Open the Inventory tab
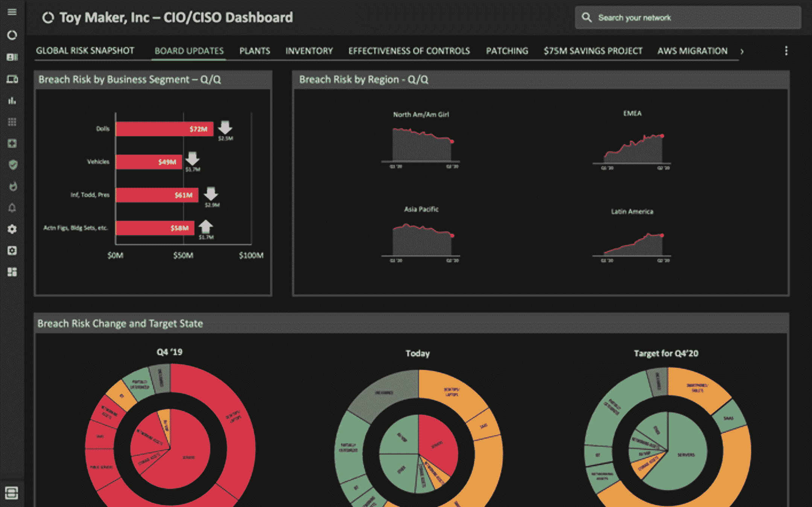This screenshot has height=507, width=812. click(x=309, y=51)
